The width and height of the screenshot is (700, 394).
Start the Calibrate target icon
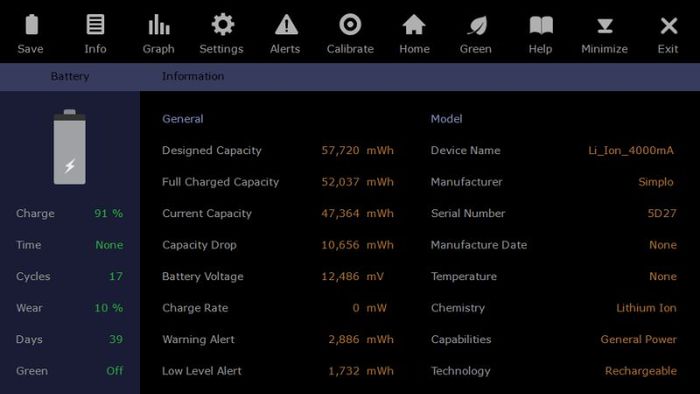pos(350,25)
